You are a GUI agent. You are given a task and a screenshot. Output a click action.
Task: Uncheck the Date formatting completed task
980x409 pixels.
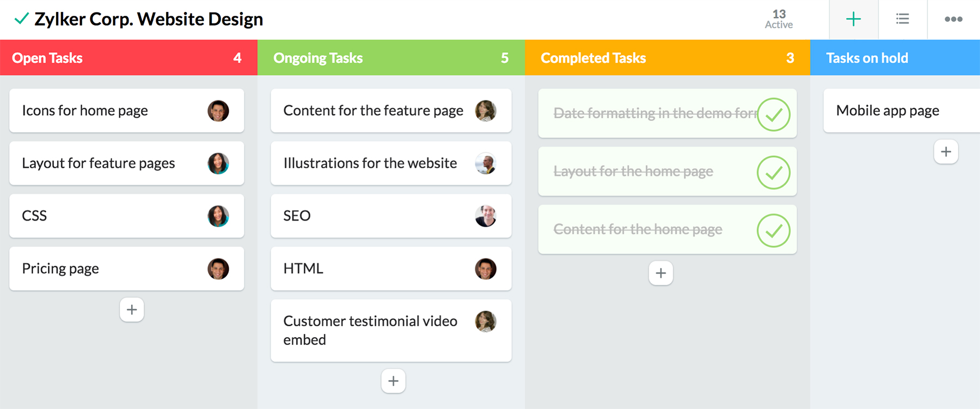(x=773, y=114)
